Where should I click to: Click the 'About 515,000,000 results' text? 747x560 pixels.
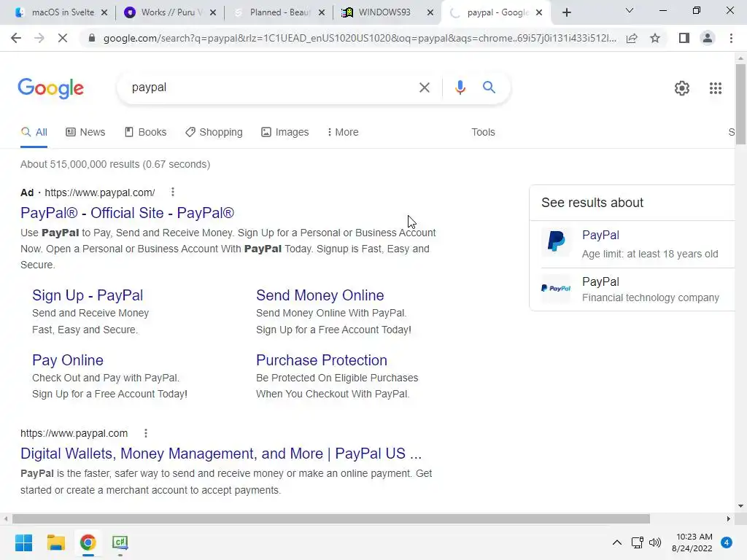click(x=115, y=164)
